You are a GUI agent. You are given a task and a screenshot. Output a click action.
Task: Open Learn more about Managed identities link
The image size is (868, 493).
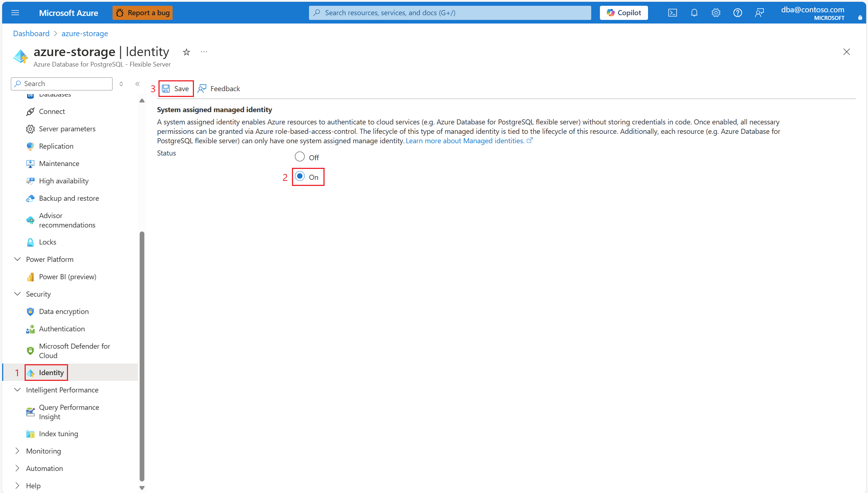465,141
